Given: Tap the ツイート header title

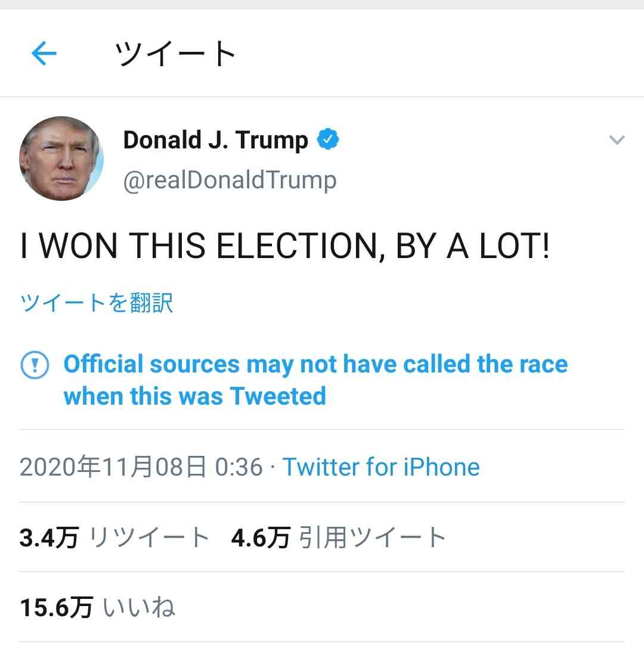Looking at the screenshot, I should pyautogui.click(x=175, y=54).
